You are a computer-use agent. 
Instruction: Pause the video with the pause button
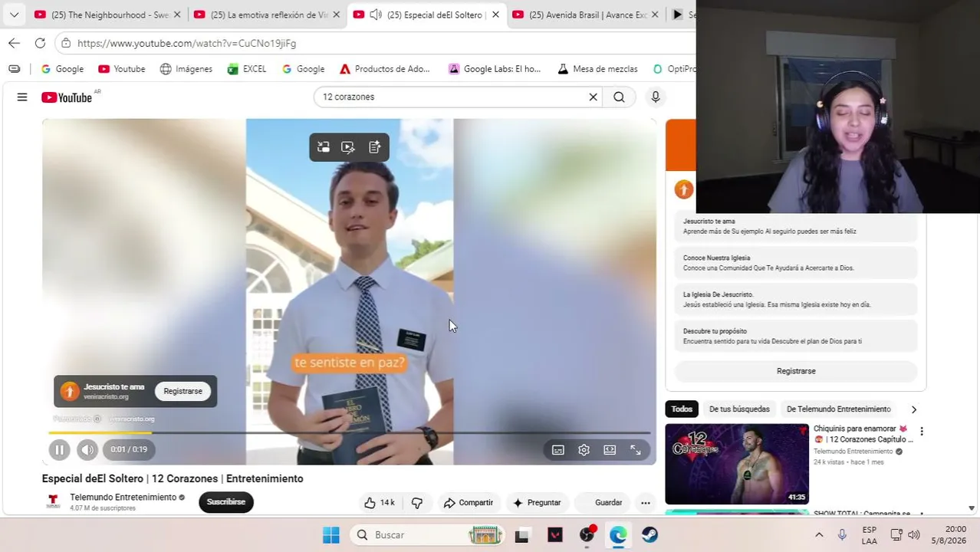(x=59, y=450)
